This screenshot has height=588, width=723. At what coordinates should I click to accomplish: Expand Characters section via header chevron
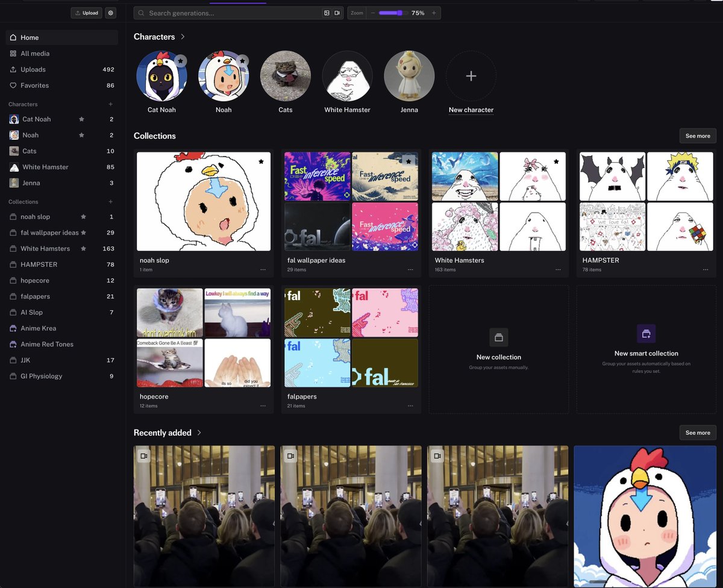coord(183,37)
